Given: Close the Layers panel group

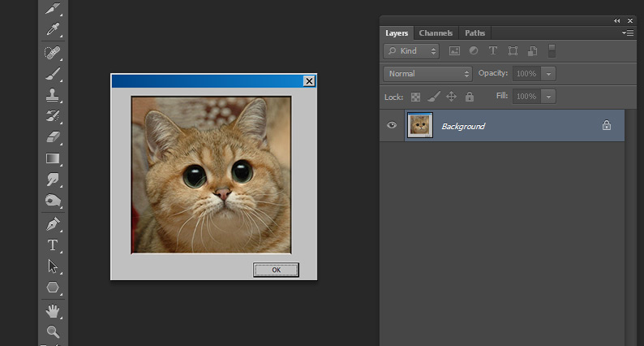Looking at the screenshot, I should tap(630, 20).
